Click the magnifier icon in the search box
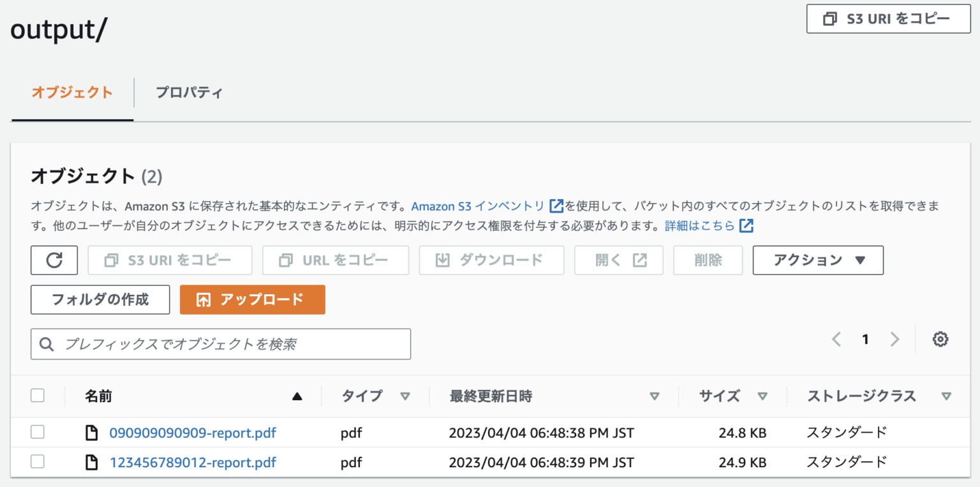980x487 pixels. pyautogui.click(x=46, y=344)
